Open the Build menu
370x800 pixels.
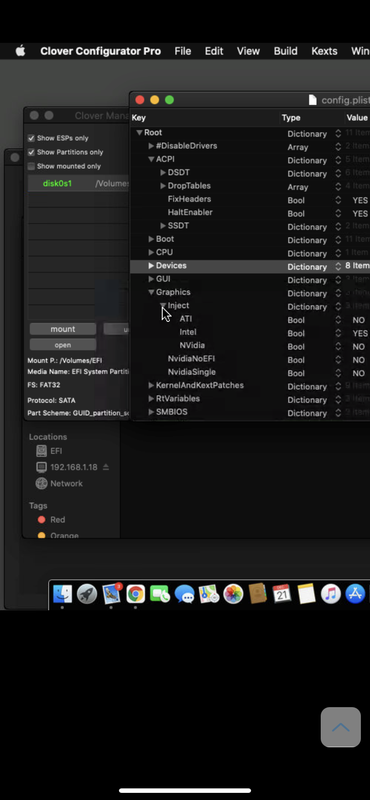click(285, 51)
